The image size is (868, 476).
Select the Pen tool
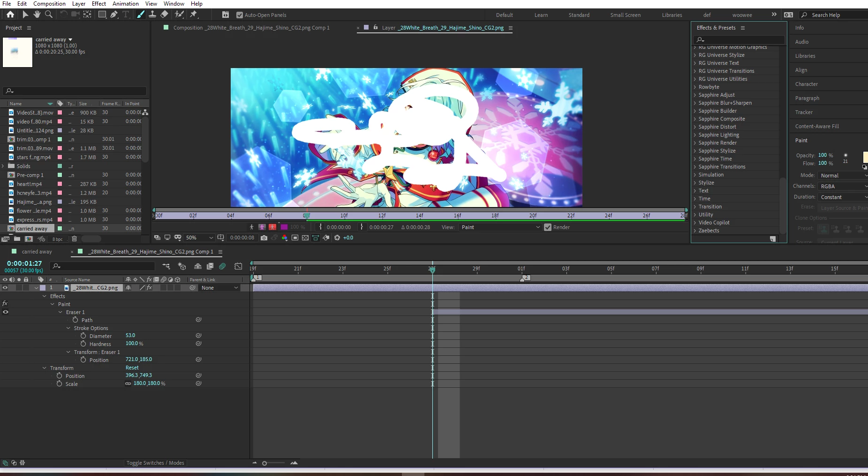pos(114,15)
